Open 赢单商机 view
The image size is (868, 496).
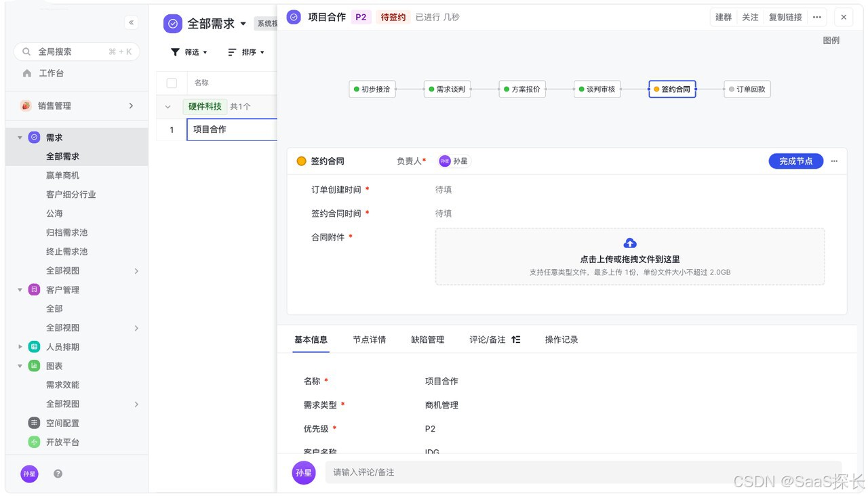62,175
